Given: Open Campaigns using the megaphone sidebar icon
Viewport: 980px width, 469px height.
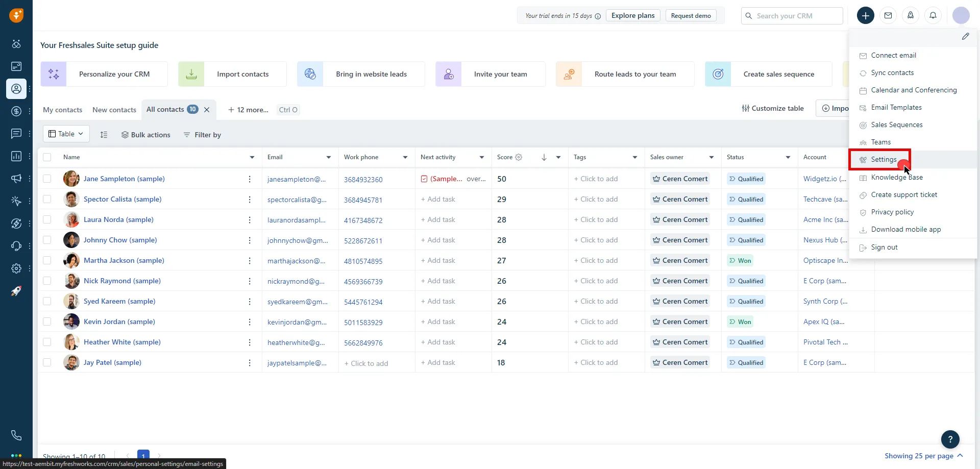Looking at the screenshot, I should (16, 179).
